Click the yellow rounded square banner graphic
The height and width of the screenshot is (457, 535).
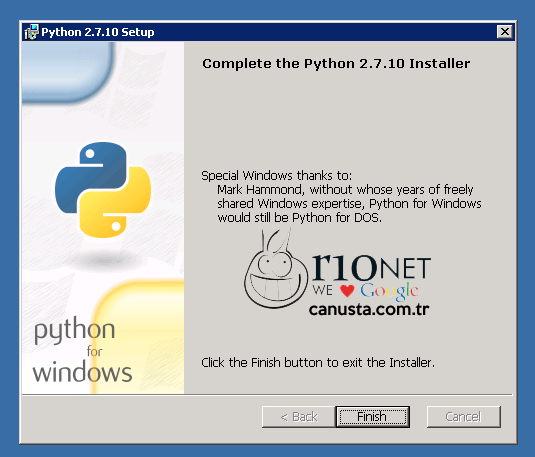pyautogui.click(x=139, y=337)
